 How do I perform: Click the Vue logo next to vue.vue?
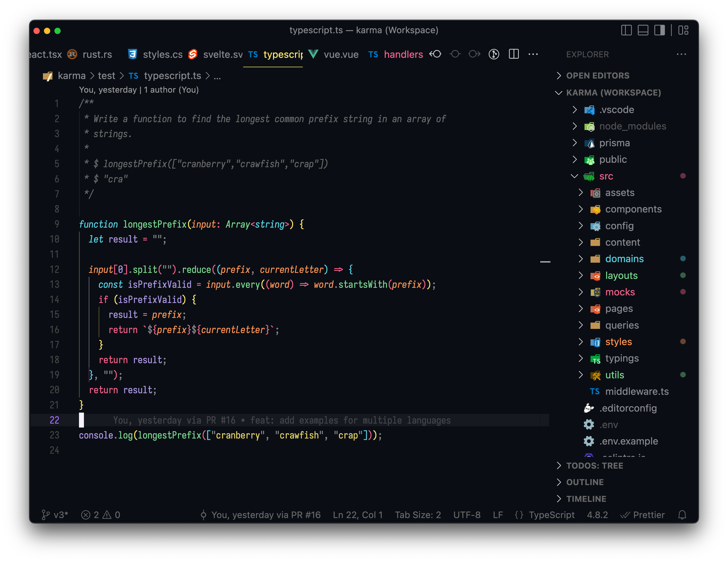(x=313, y=54)
